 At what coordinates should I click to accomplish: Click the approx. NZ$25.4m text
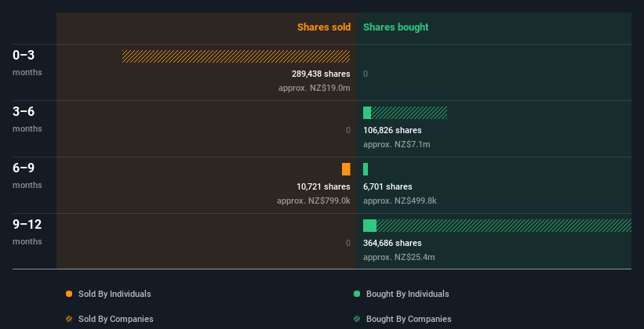pyautogui.click(x=398, y=257)
